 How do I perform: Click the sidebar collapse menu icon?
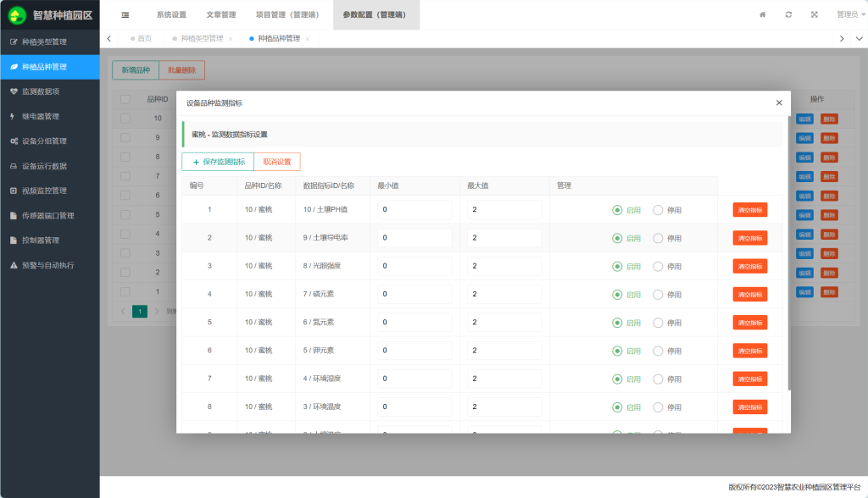125,14
